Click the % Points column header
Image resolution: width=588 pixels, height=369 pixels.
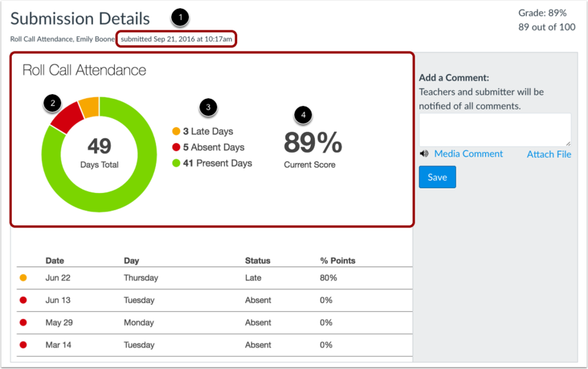338,260
